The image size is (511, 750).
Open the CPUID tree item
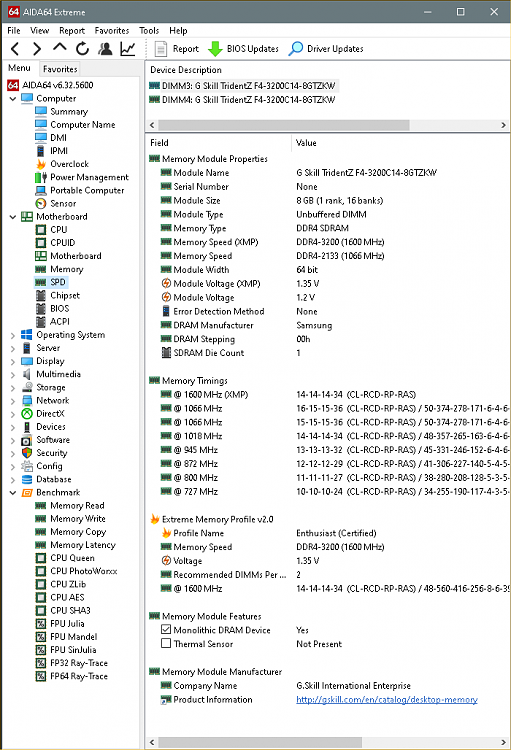click(56, 243)
